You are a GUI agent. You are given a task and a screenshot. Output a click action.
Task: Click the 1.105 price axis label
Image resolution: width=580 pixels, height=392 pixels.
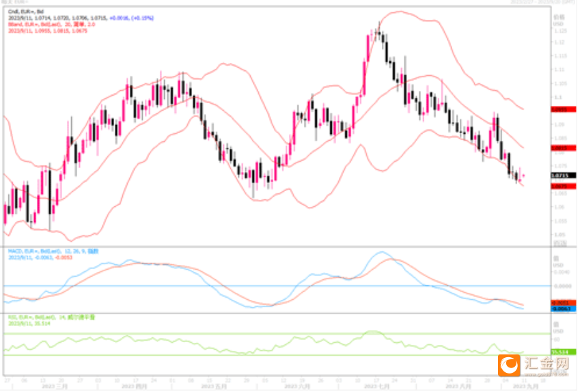(x=560, y=83)
